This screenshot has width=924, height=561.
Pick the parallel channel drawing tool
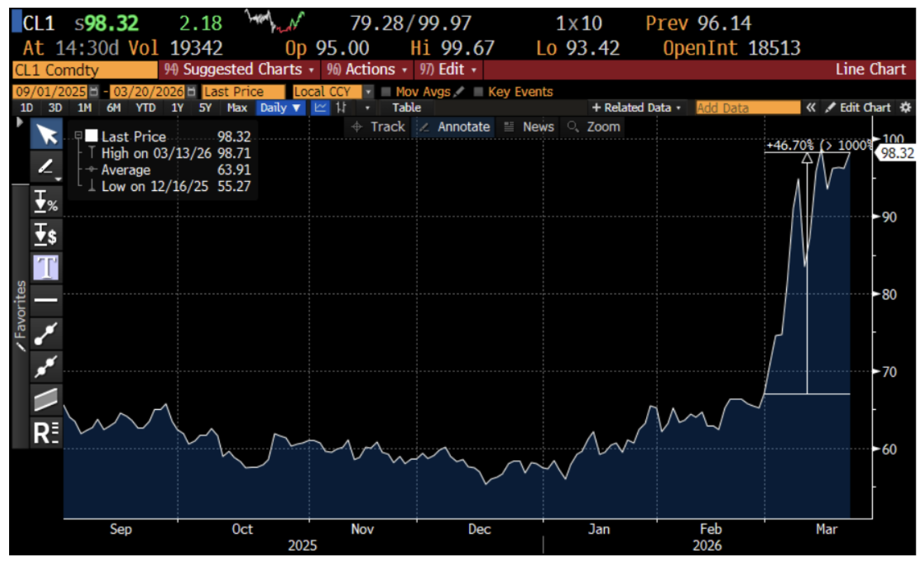point(46,399)
